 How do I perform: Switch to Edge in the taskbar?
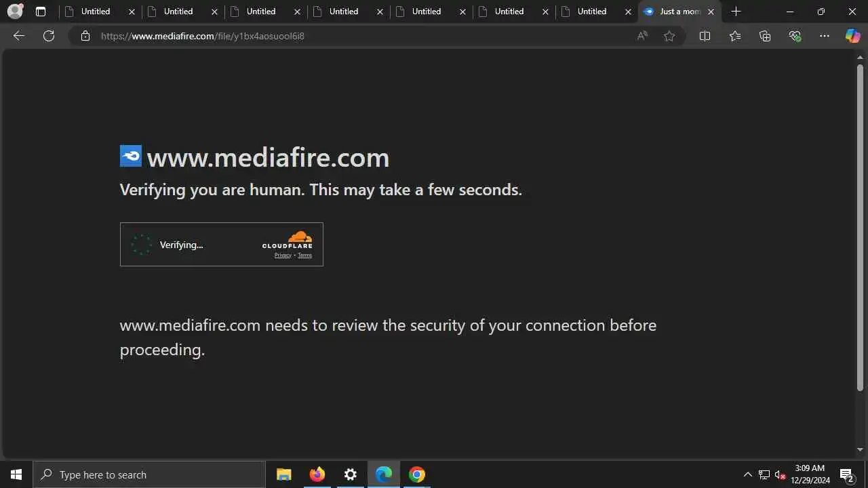point(384,474)
